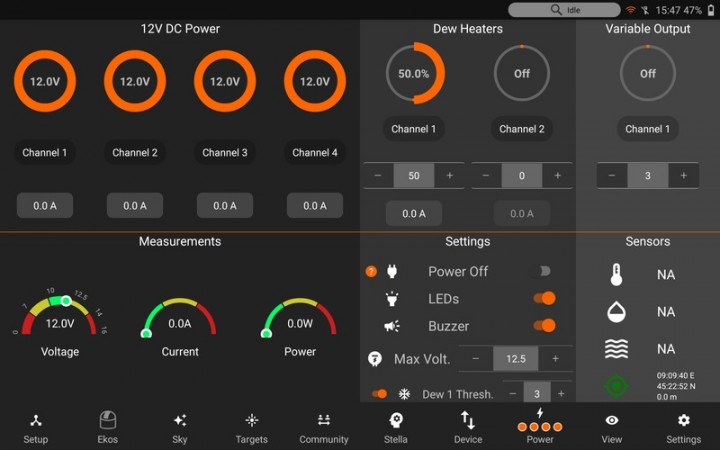Decrease Variable Output value with minus
The height and width of the screenshot is (450, 720).
pyautogui.click(x=612, y=176)
